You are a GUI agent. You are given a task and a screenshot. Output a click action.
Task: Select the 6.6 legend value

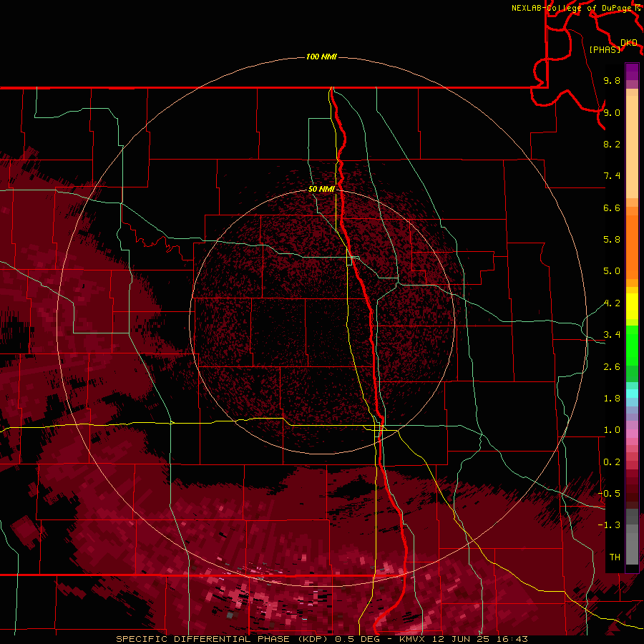click(x=612, y=208)
